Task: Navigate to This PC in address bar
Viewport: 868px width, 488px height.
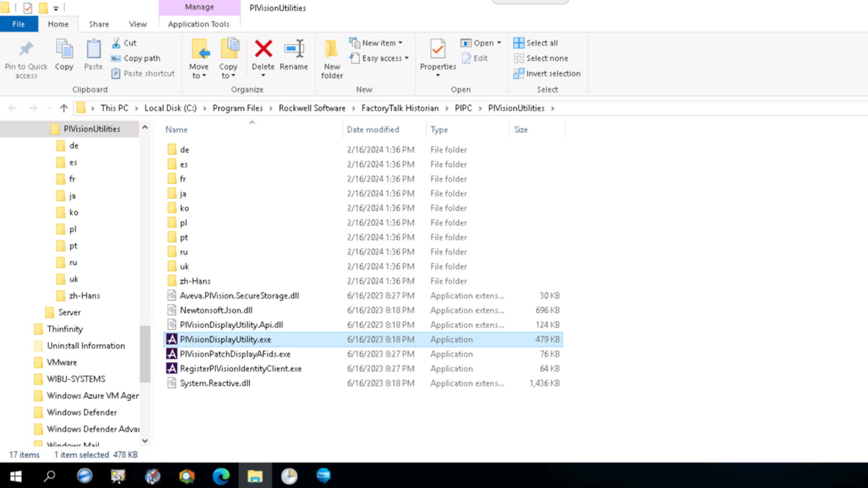Action: 114,108
